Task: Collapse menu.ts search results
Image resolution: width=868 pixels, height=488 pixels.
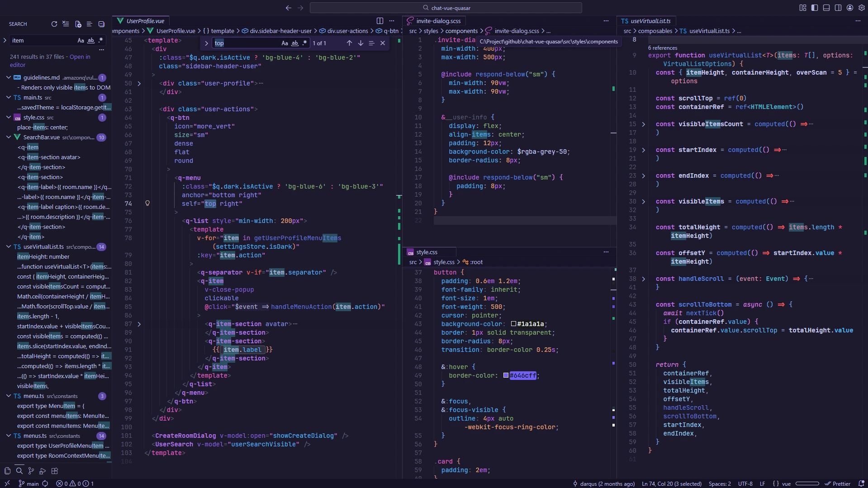Action: [8, 396]
